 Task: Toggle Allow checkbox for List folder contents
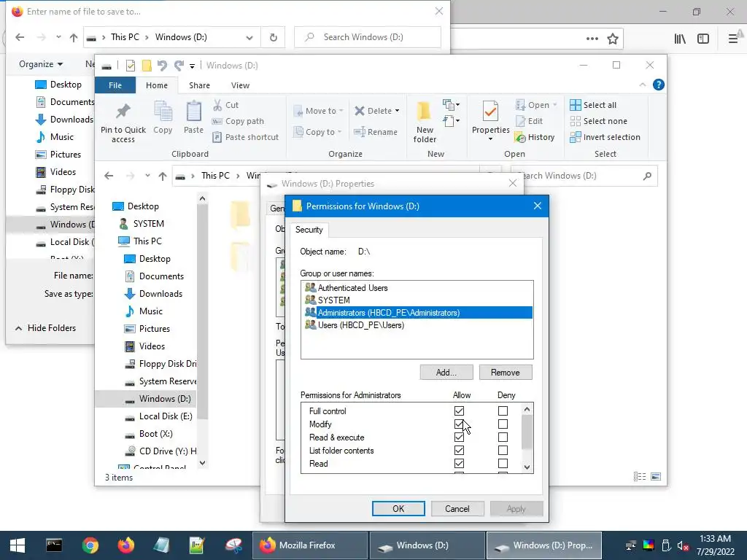[459, 451]
